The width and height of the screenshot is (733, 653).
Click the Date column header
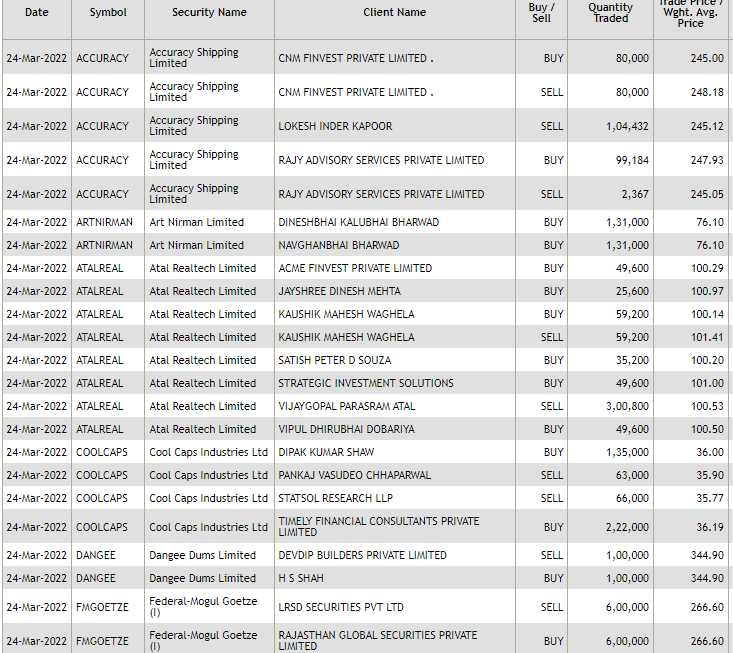(36, 13)
